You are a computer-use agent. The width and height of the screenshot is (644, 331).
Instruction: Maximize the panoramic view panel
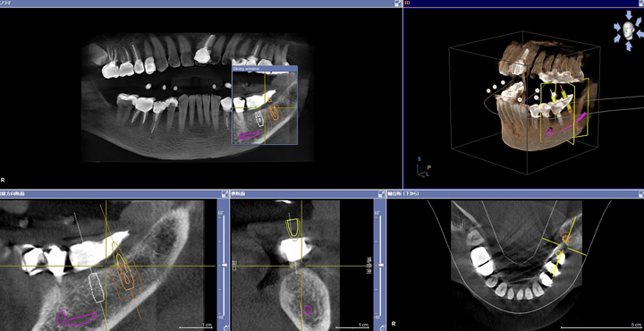(397, 4)
